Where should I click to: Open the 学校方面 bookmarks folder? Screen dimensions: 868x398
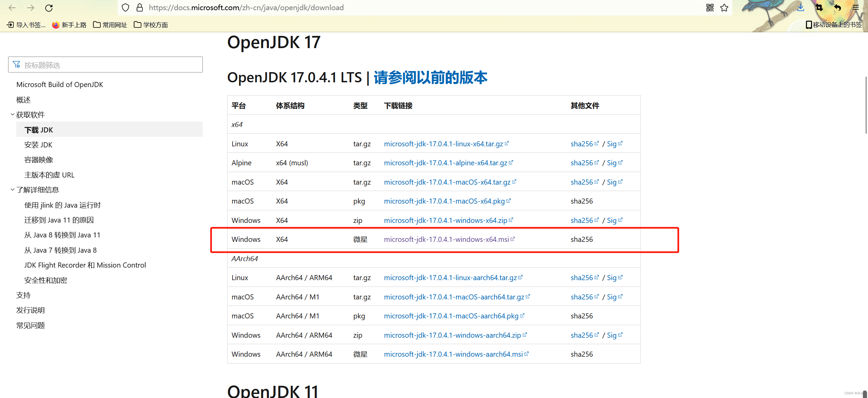pyautogui.click(x=151, y=25)
